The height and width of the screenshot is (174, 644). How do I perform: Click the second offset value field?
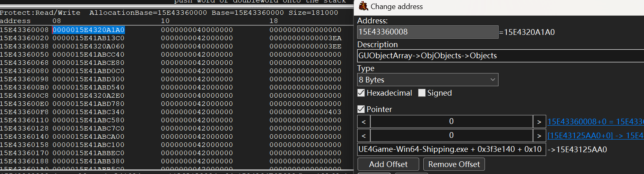click(451, 135)
